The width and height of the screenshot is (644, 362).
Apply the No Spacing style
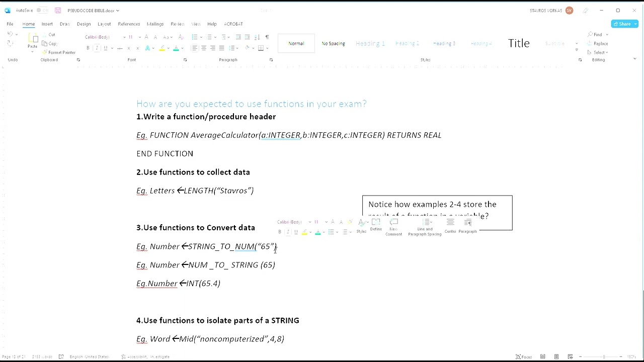pyautogui.click(x=333, y=44)
